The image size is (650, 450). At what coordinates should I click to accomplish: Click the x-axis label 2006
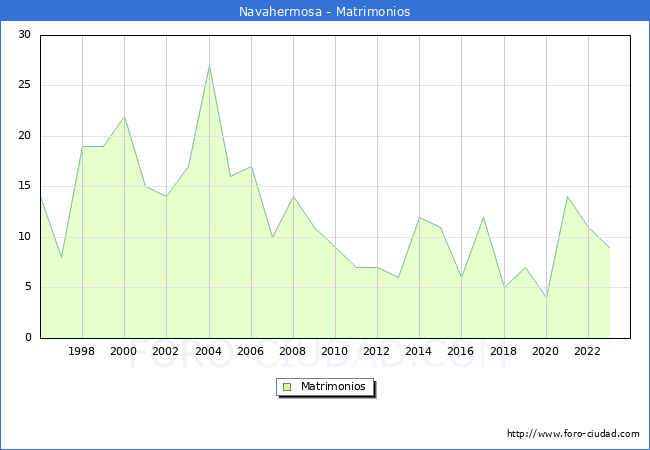point(250,351)
